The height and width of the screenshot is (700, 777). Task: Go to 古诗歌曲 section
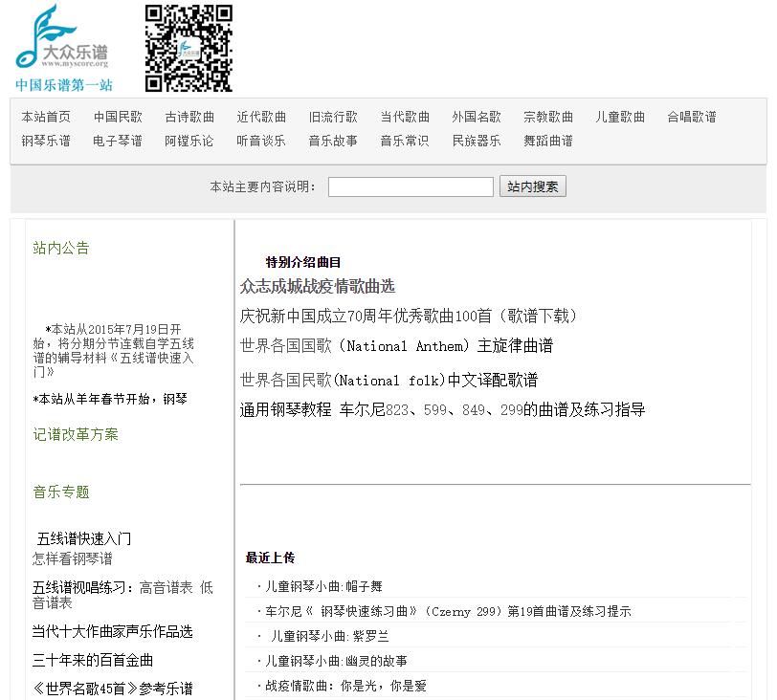189,117
